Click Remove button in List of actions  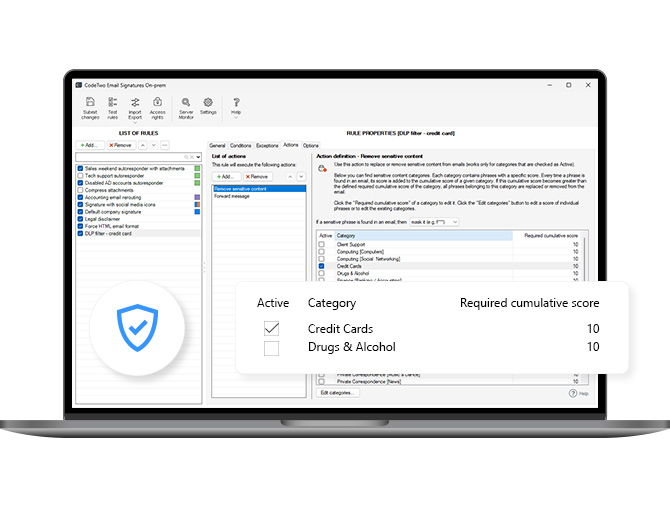[x=257, y=176]
